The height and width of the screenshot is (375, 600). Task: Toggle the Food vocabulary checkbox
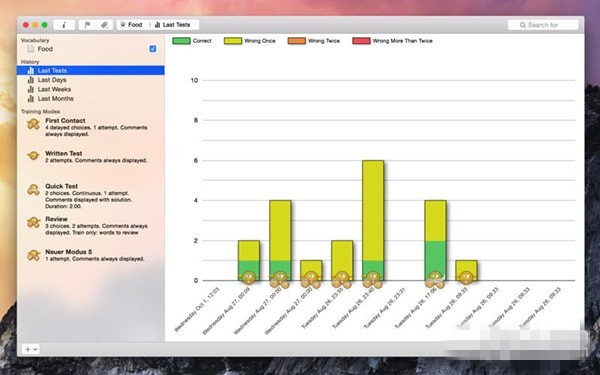click(153, 49)
